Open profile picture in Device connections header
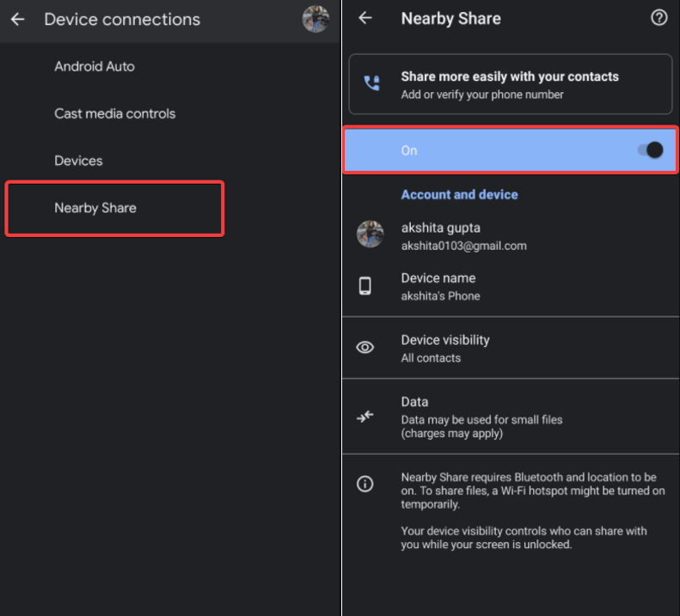680x616 pixels. pos(315,19)
